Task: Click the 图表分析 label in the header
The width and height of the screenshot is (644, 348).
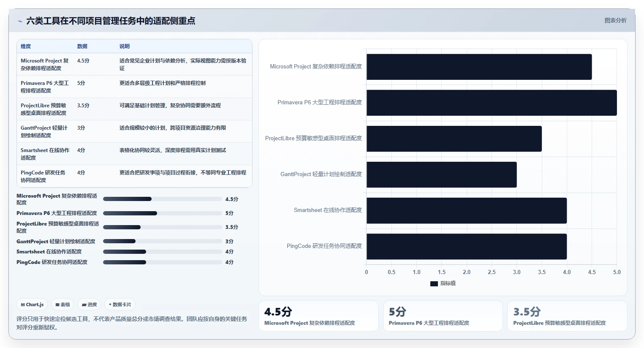Action: click(615, 20)
